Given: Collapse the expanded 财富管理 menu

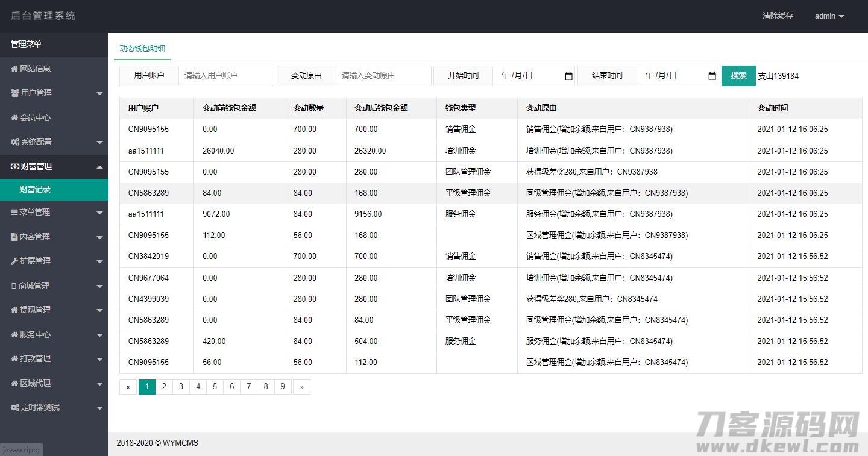Looking at the screenshot, I should pyautogui.click(x=99, y=166).
